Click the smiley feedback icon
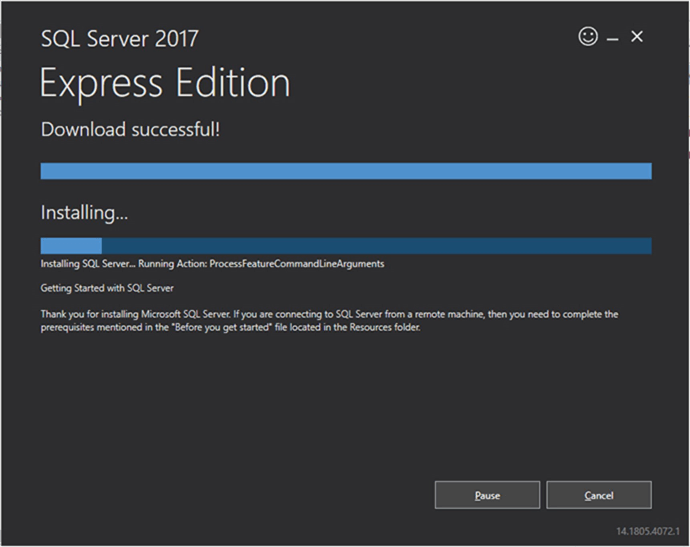The height and width of the screenshot is (547, 690). point(588,37)
